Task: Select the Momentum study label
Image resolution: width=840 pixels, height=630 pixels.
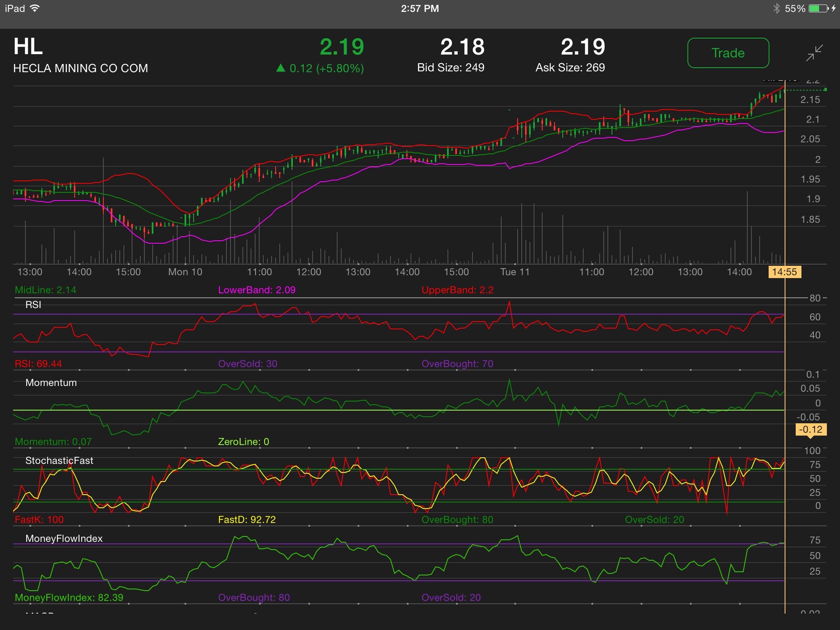Action: tap(51, 383)
